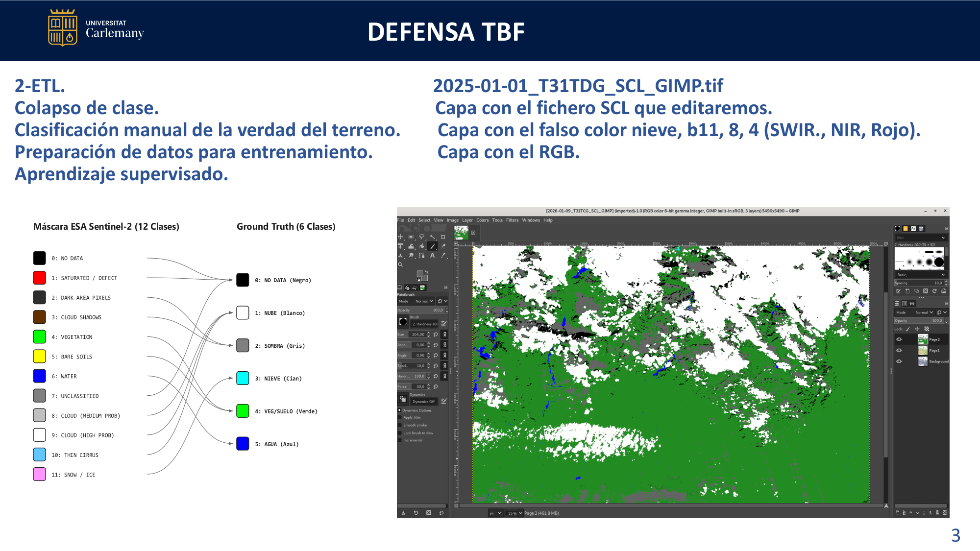Open the Paintbrush Mode Normal dropdown
Screen dimensions: 980x551
pos(416,301)
